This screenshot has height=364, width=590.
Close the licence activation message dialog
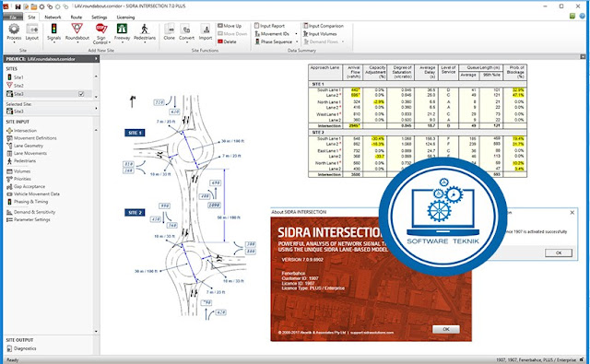[572, 213]
